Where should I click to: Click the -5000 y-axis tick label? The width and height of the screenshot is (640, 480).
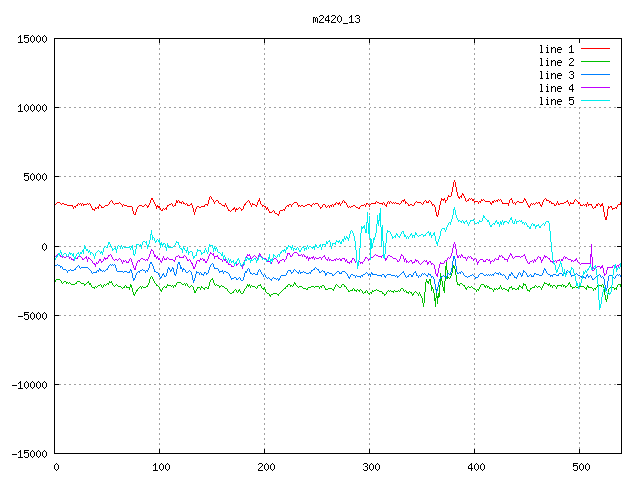(x=31, y=315)
